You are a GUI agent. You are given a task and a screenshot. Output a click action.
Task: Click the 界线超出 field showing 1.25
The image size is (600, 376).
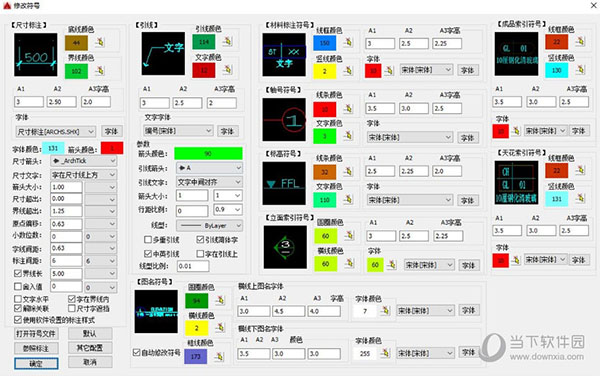coord(66,211)
